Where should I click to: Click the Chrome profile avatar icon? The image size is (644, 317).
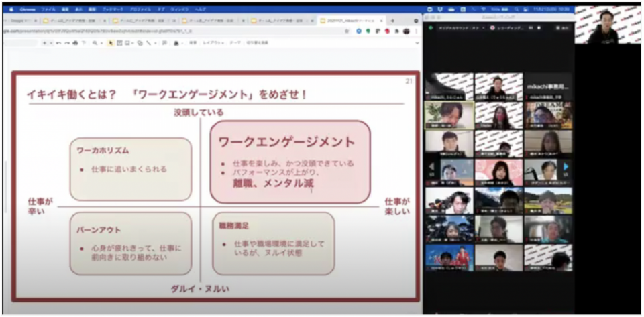tap(407, 31)
